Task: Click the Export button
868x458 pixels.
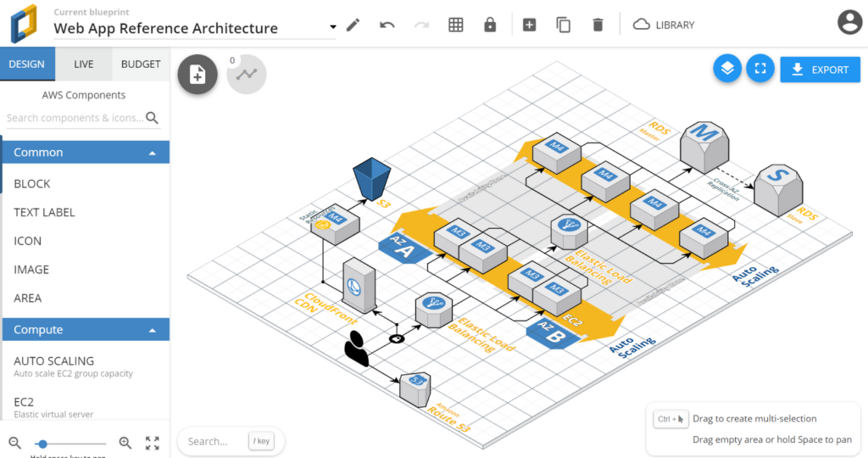Action: click(x=819, y=69)
